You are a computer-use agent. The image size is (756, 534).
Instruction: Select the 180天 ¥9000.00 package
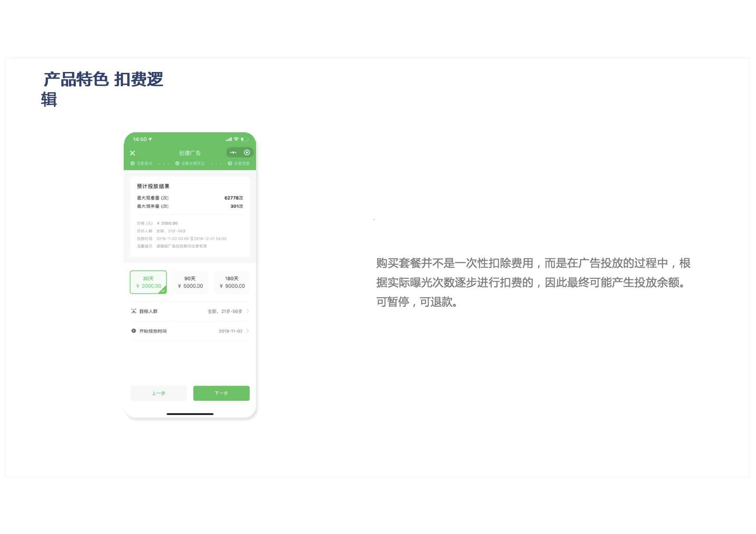232,282
